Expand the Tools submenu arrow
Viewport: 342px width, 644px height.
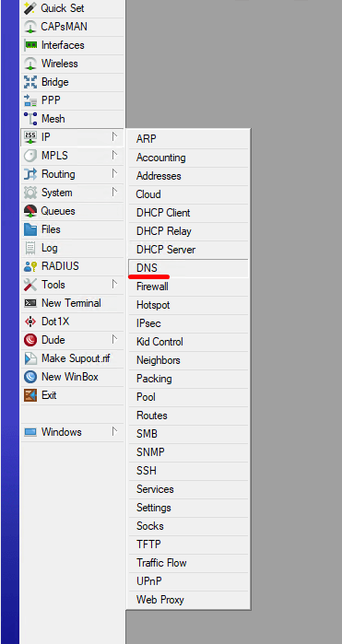pos(115,284)
